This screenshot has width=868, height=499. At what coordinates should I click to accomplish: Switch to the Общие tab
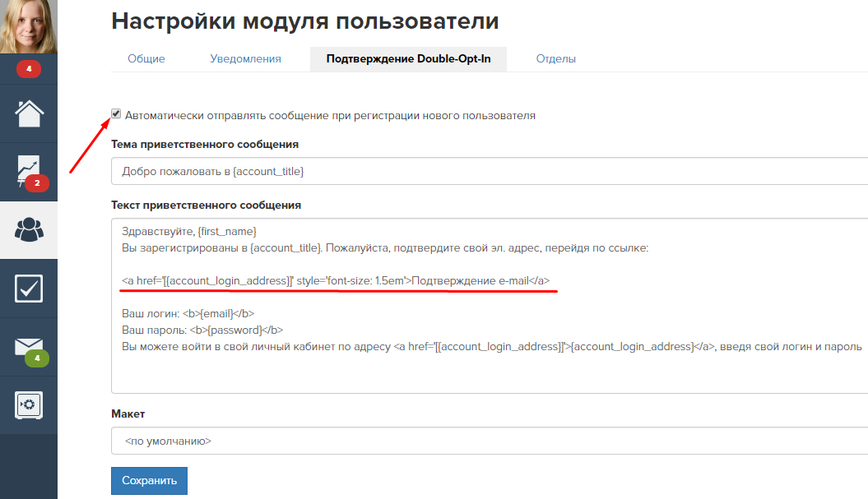tap(146, 58)
